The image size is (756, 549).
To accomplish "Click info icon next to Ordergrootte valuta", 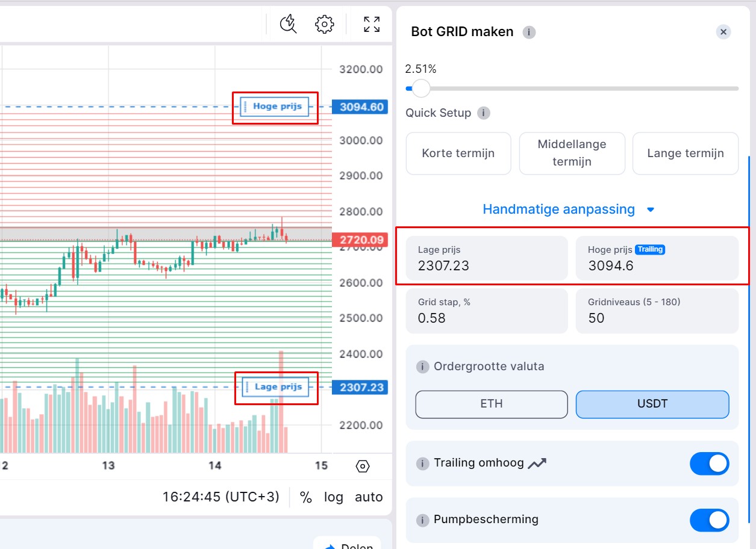I will (423, 367).
